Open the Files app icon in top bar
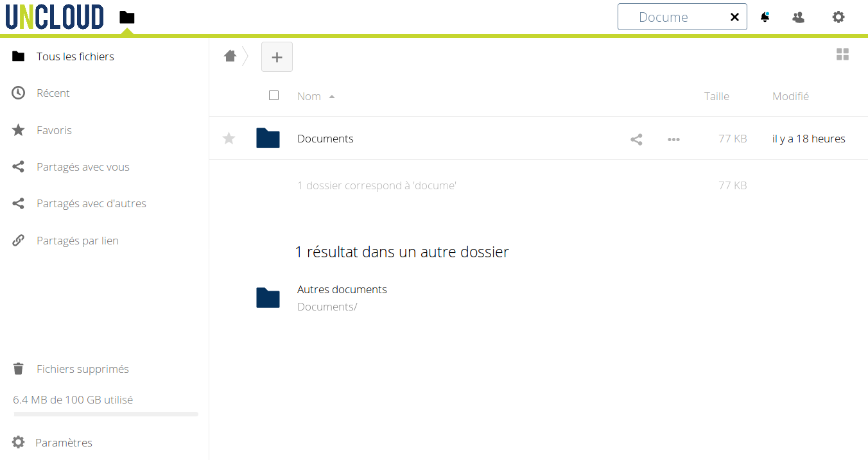 (x=126, y=17)
